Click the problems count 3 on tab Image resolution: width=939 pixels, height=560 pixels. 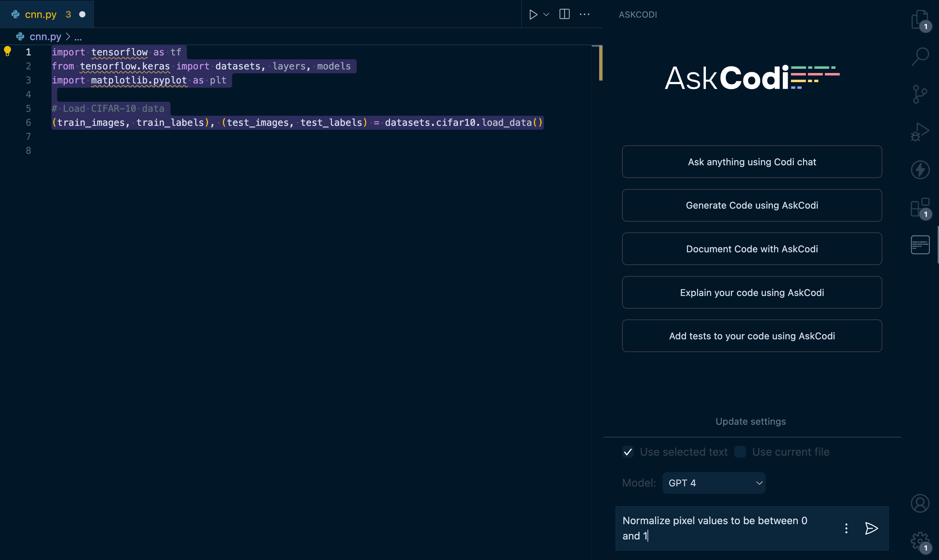68,14
